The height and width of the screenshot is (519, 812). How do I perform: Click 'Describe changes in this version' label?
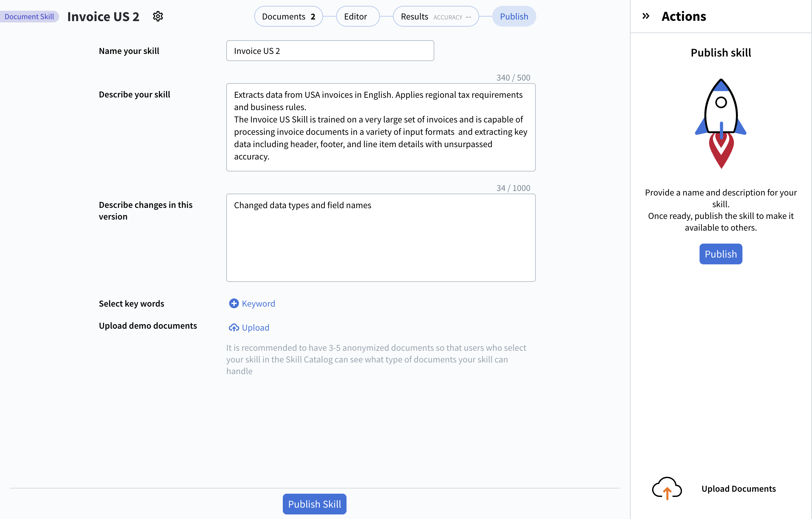(x=145, y=210)
